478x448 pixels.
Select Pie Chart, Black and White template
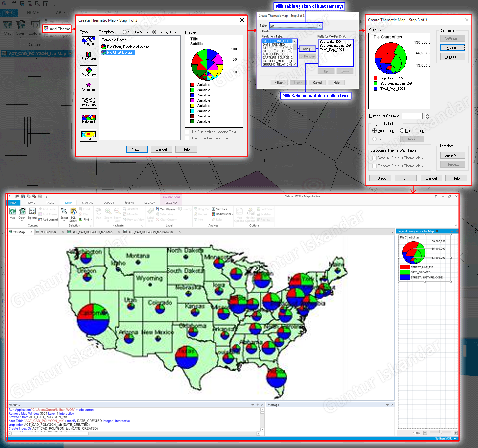pos(125,47)
